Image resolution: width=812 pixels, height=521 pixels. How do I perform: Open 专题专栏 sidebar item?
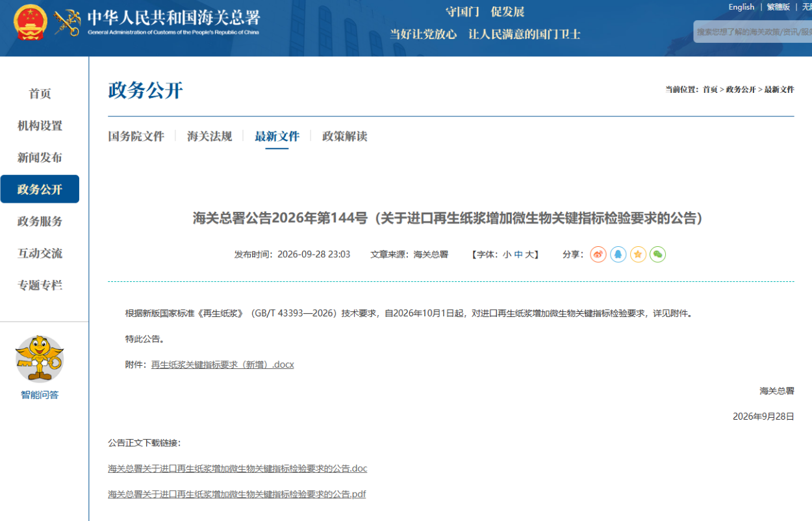(x=40, y=285)
